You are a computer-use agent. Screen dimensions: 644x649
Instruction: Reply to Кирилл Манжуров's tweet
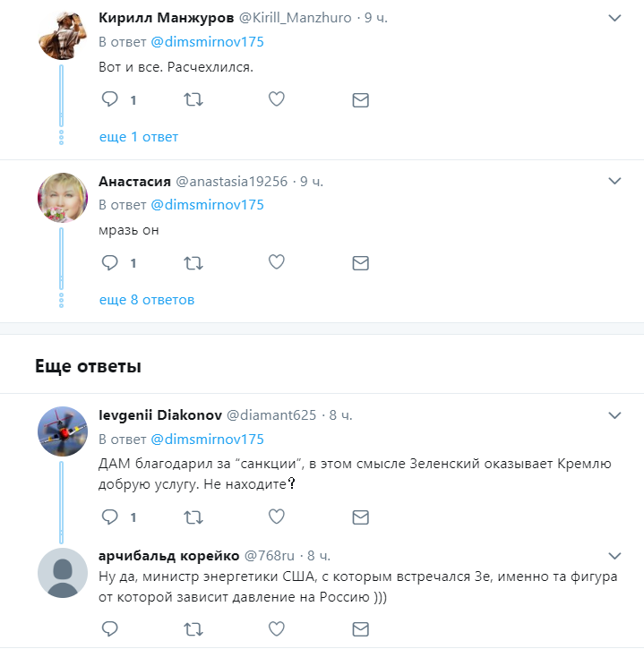110,99
